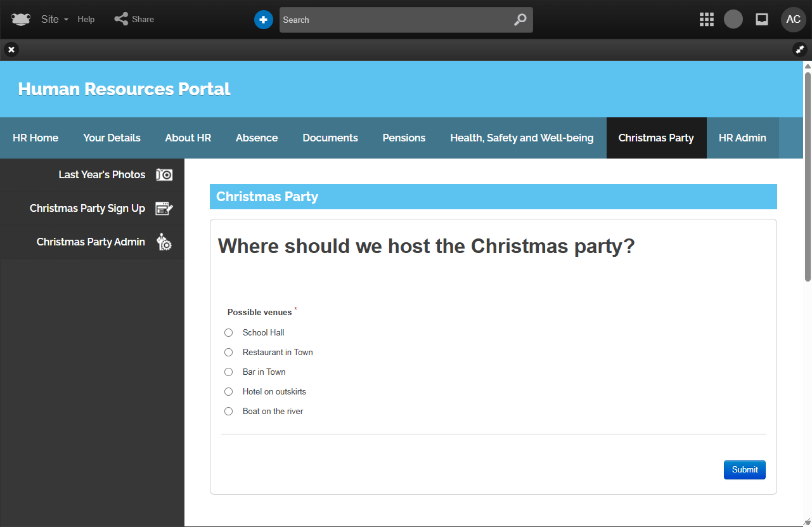Viewport: 812px width, 527px height.
Task: Click the Share icon in top bar
Action: pos(121,19)
